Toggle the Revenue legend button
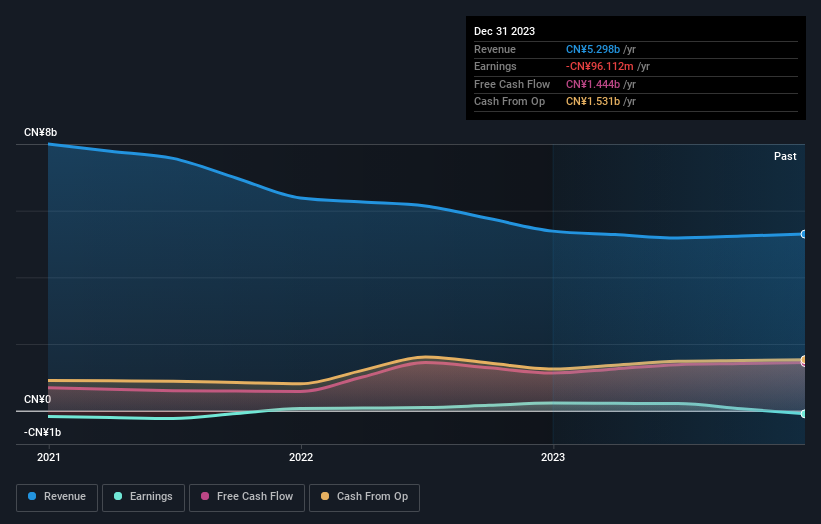 click(x=57, y=497)
